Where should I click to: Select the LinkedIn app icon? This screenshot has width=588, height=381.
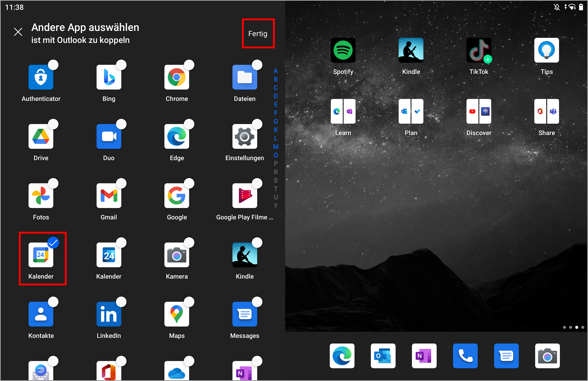point(109,314)
